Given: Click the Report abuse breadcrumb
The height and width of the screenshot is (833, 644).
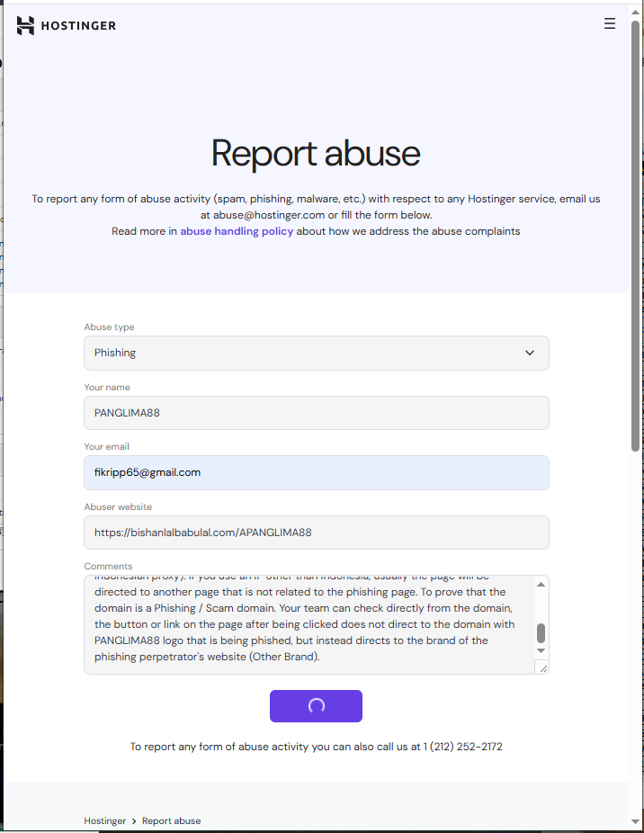Looking at the screenshot, I should click(x=172, y=820).
